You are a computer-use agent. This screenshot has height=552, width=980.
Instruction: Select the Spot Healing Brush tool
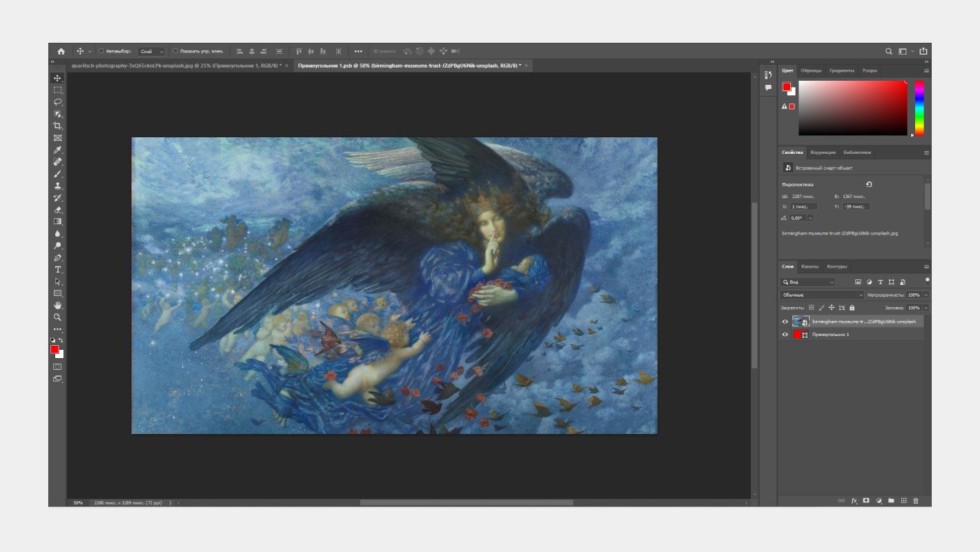tap(58, 162)
